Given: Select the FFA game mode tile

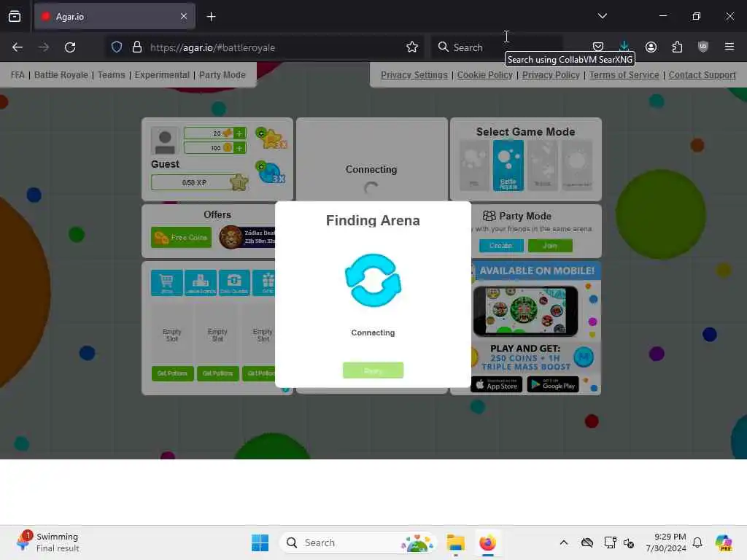Looking at the screenshot, I should pyautogui.click(x=474, y=166).
